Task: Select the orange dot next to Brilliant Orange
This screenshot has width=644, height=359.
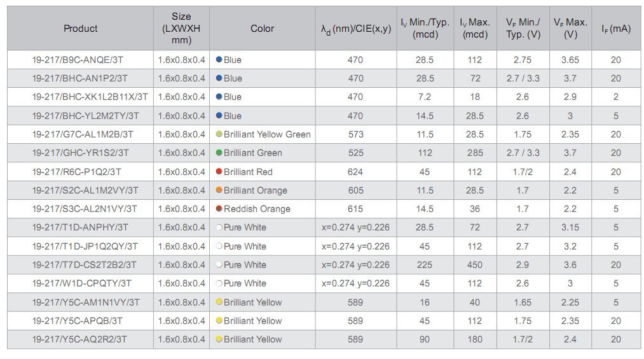Action: (x=219, y=190)
